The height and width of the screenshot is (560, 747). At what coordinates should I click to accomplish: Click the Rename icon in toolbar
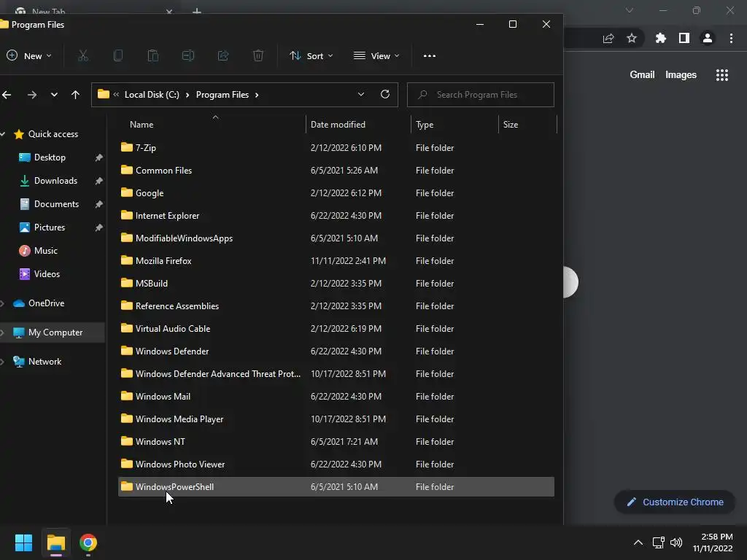pyautogui.click(x=188, y=55)
